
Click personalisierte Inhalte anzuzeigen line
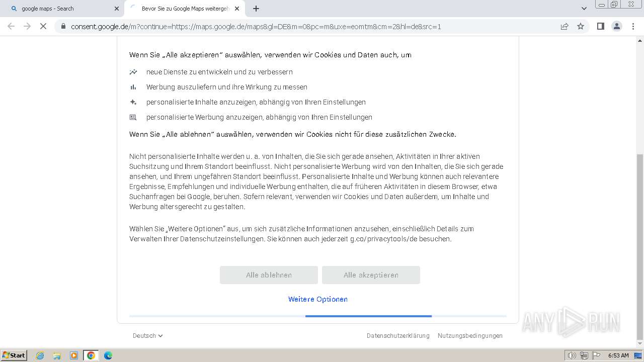coord(256,102)
